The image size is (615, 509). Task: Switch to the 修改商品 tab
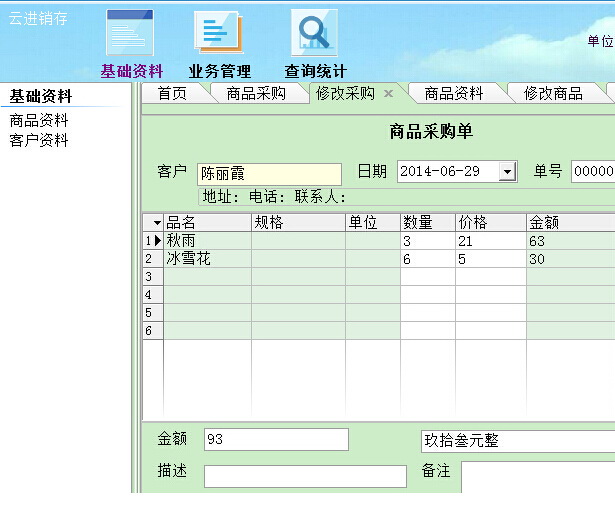click(x=553, y=94)
